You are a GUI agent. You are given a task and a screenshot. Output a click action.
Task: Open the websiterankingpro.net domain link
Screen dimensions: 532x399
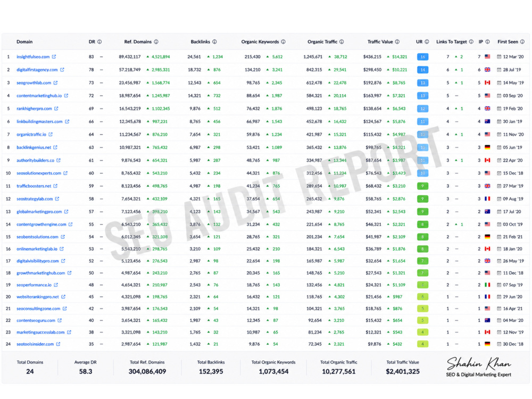coord(38,297)
